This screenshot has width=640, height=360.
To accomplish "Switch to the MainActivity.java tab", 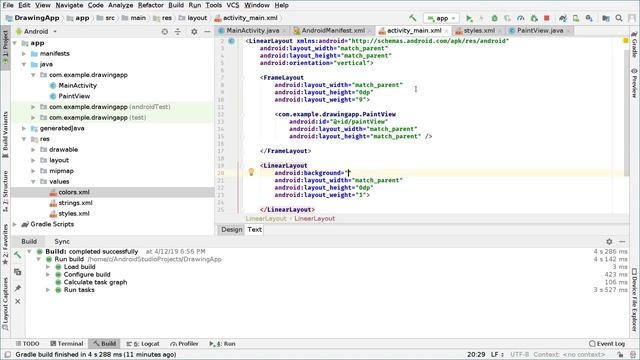I will coord(253,31).
